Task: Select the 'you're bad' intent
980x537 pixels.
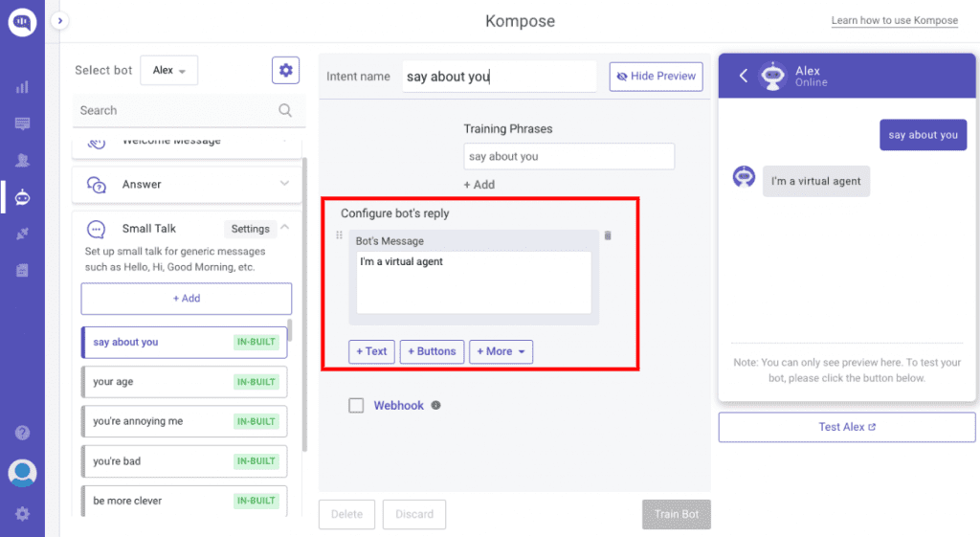Action: point(185,461)
